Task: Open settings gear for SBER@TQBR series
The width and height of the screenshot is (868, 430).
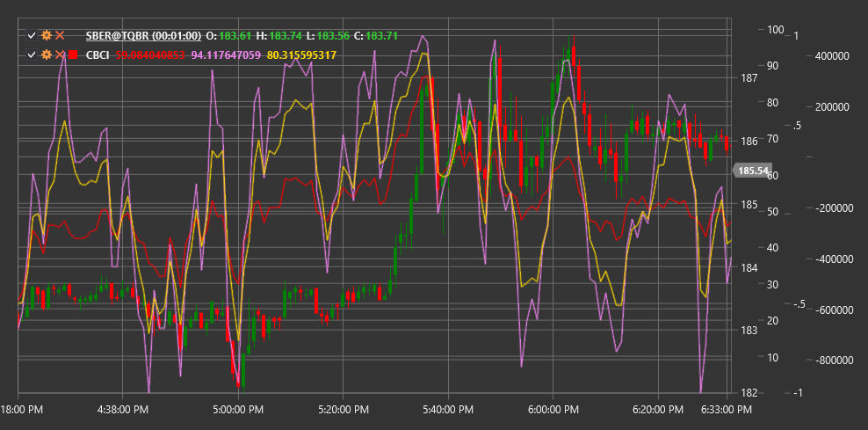Action: (x=47, y=36)
